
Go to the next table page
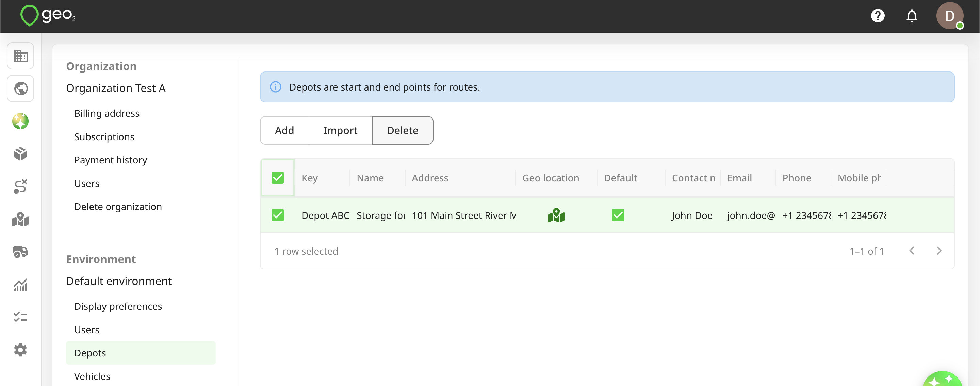(x=939, y=251)
